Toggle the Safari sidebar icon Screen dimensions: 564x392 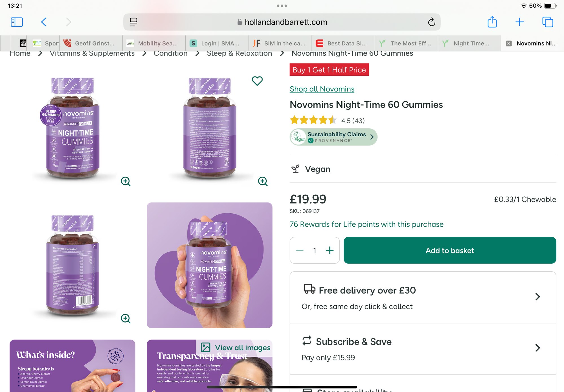[x=17, y=22]
